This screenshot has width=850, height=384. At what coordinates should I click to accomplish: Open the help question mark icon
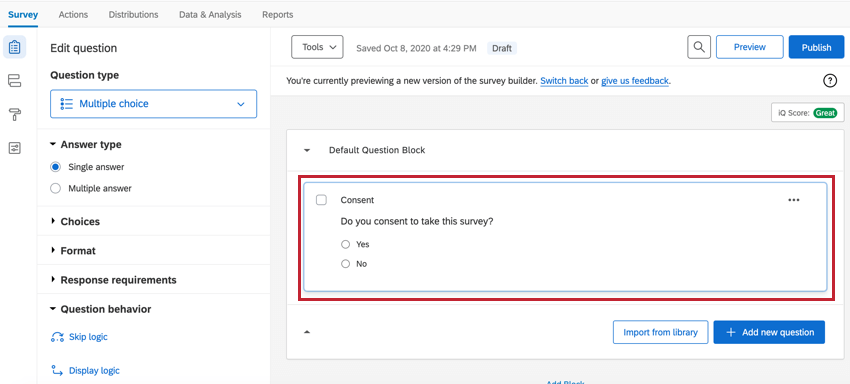tap(829, 81)
